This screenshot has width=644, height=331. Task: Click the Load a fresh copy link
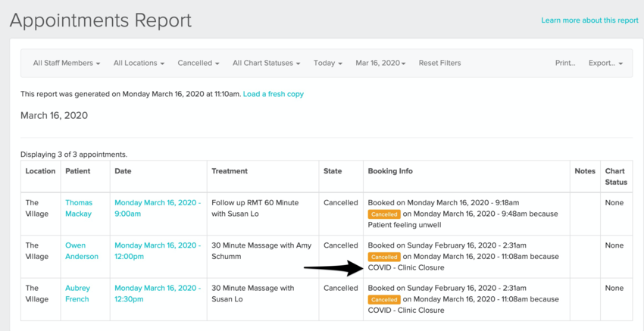(274, 94)
